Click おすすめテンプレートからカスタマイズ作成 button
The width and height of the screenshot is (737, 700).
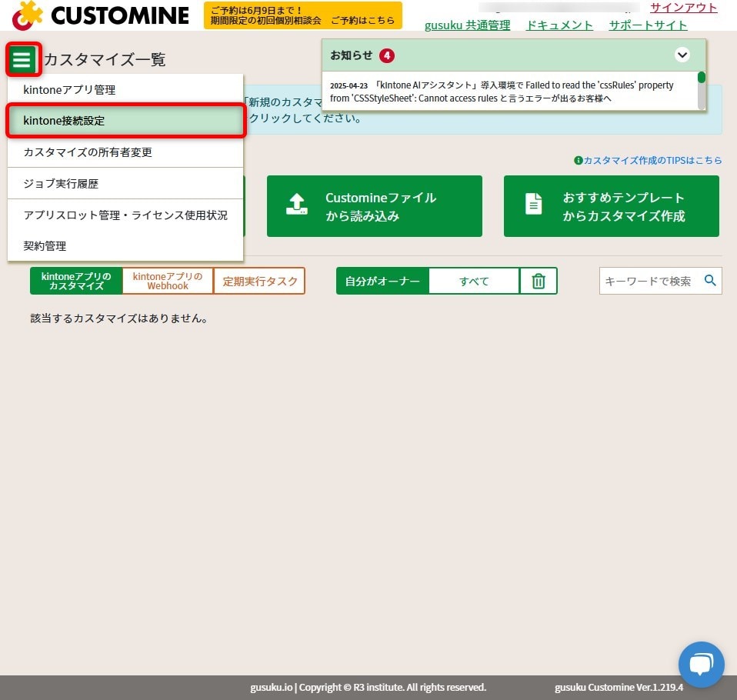point(612,206)
